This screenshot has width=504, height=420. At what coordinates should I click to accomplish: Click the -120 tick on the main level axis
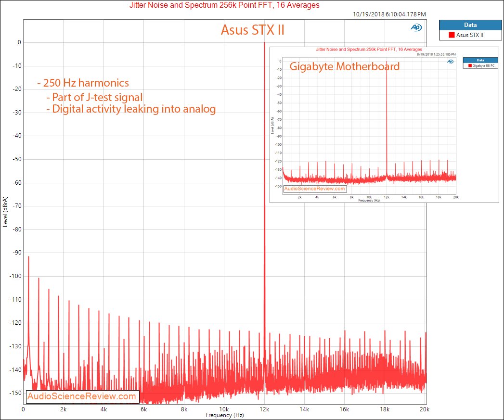tap(16, 323)
